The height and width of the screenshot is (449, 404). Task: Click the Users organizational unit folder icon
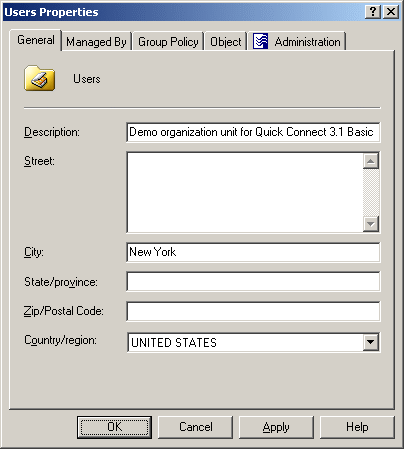click(39, 78)
